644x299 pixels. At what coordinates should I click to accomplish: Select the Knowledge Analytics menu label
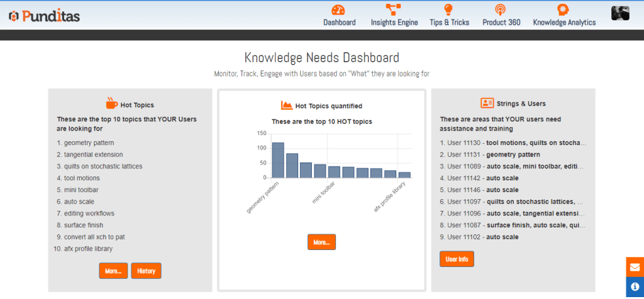[x=563, y=23]
